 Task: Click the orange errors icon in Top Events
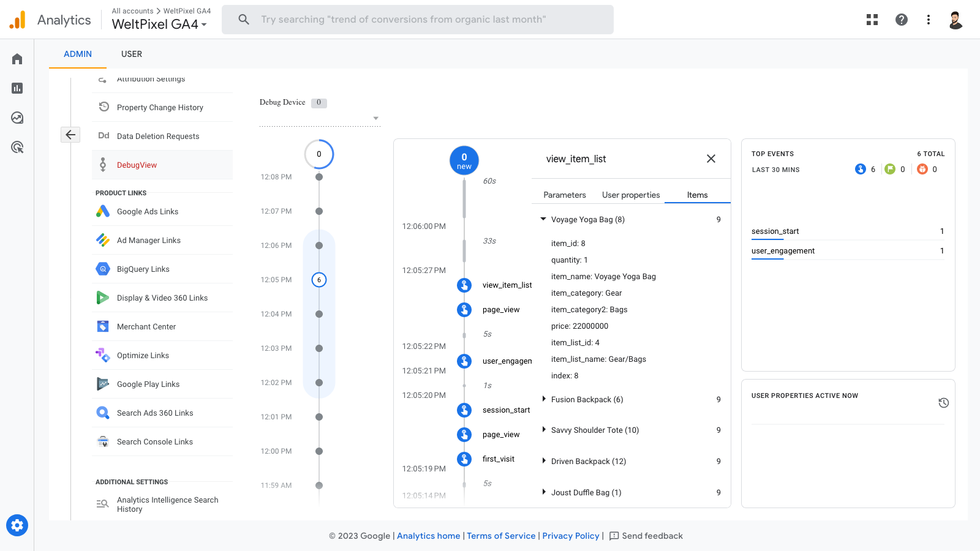coord(922,169)
